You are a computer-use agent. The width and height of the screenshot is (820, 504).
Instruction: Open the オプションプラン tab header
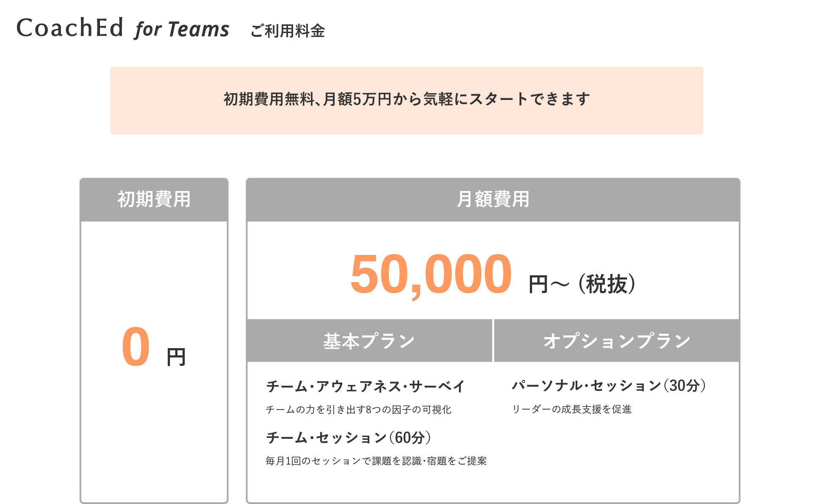pyautogui.click(x=616, y=341)
